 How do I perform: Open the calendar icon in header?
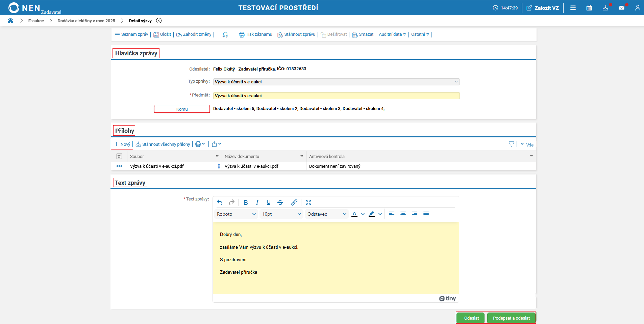pyautogui.click(x=589, y=8)
